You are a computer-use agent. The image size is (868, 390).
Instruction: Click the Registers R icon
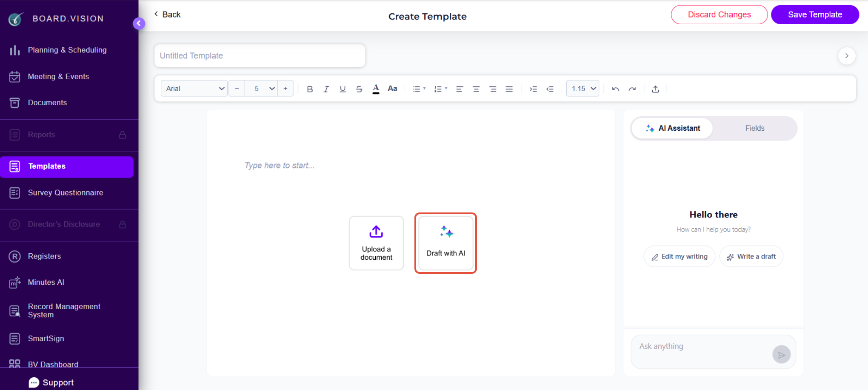(14, 256)
